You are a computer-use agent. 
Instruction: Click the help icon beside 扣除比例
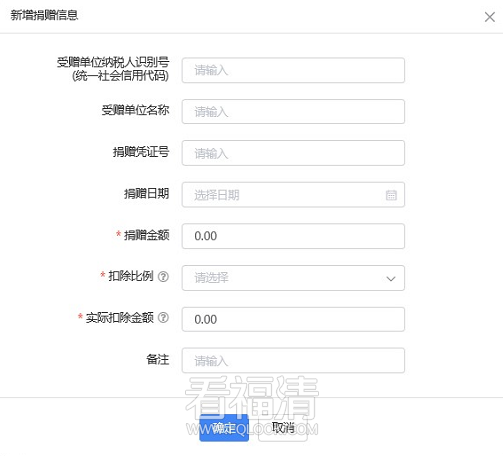pyautogui.click(x=163, y=276)
